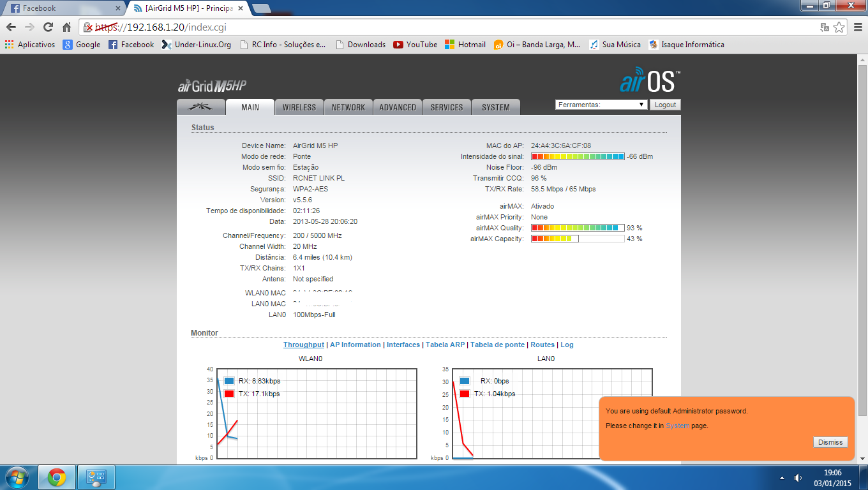Click the WLAN0 throughput graph
The image size is (868, 490).
[x=317, y=413]
